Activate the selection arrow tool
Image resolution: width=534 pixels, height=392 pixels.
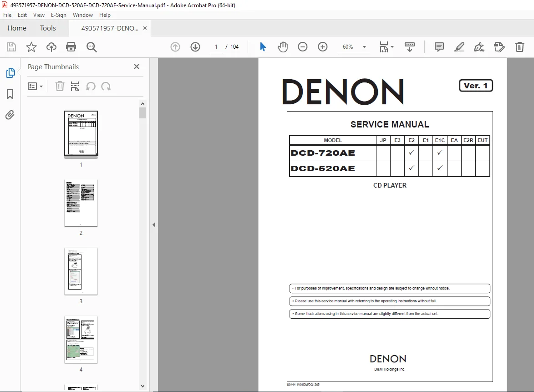coord(263,46)
